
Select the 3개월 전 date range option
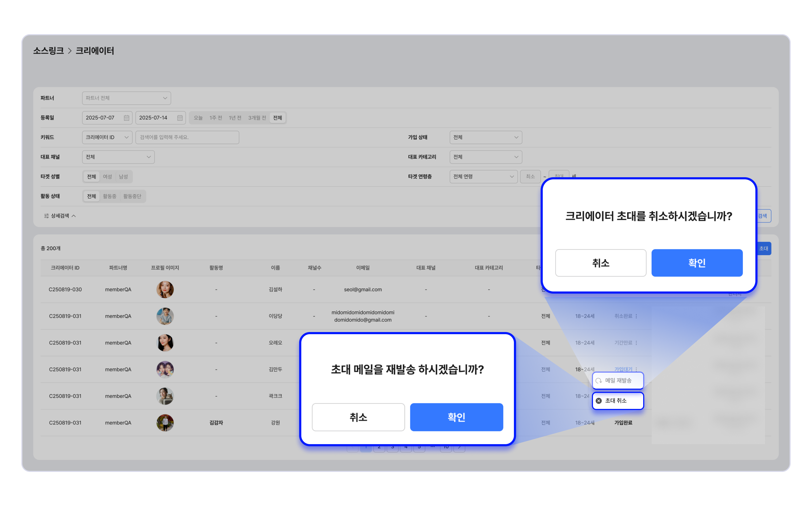coord(257,118)
